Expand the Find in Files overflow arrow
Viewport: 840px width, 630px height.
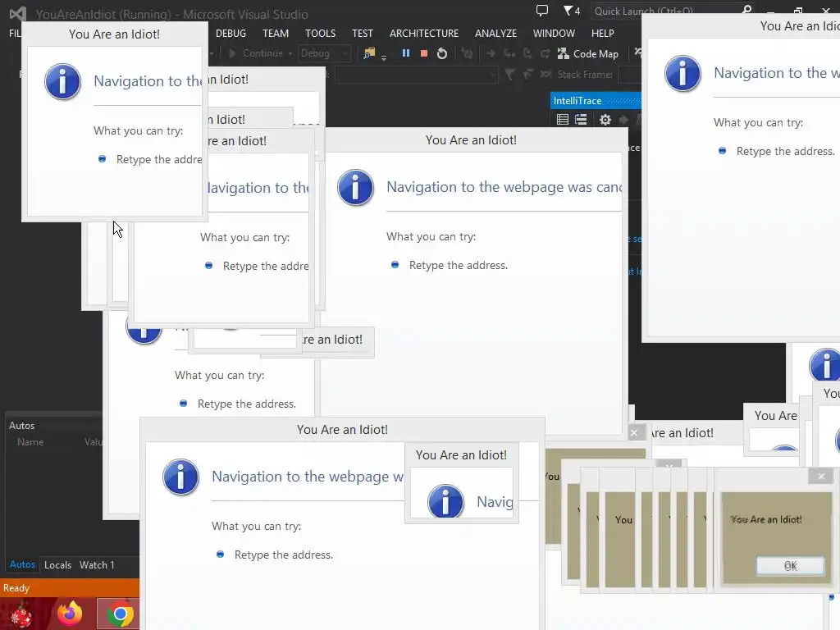click(384, 58)
